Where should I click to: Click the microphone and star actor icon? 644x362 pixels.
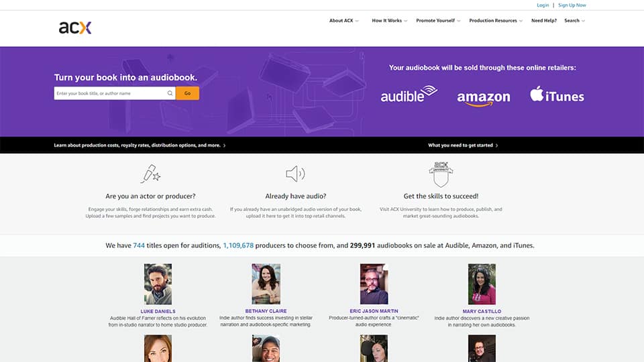pyautogui.click(x=151, y=174)
